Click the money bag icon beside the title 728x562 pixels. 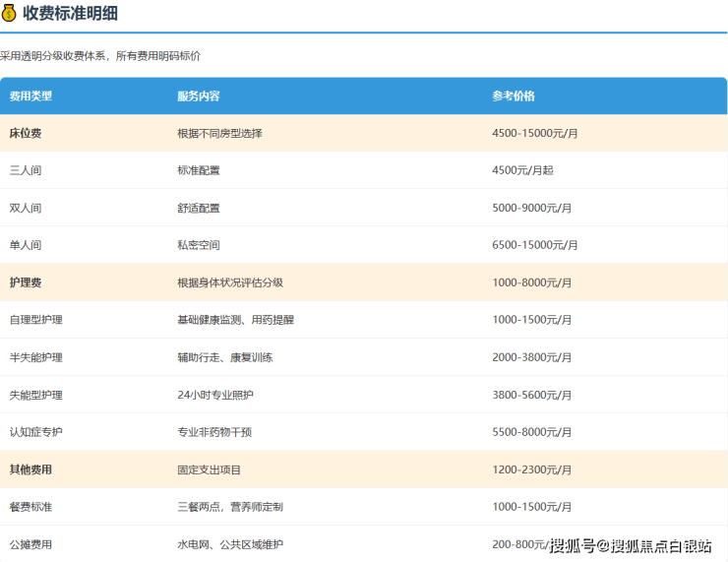coord(10,14)
